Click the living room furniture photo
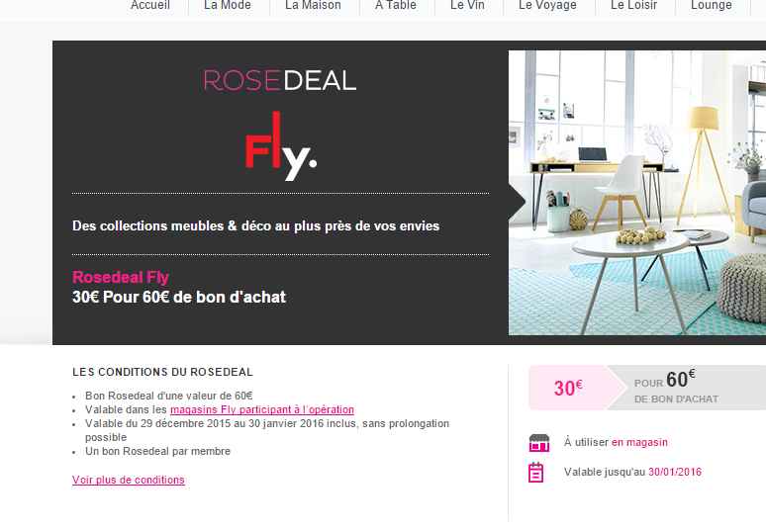This screenshot has height=532, width=766. pos(637,193)
